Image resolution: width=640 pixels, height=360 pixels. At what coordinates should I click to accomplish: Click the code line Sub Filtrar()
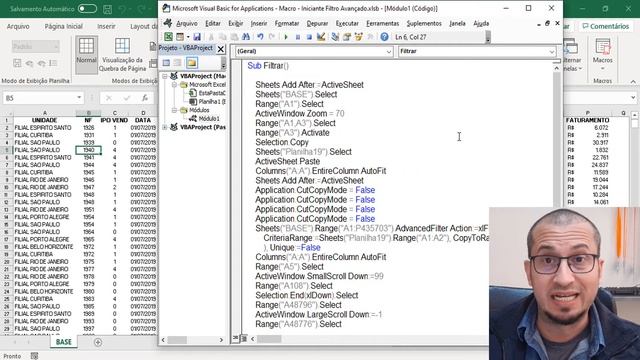(x=268, y=66)
